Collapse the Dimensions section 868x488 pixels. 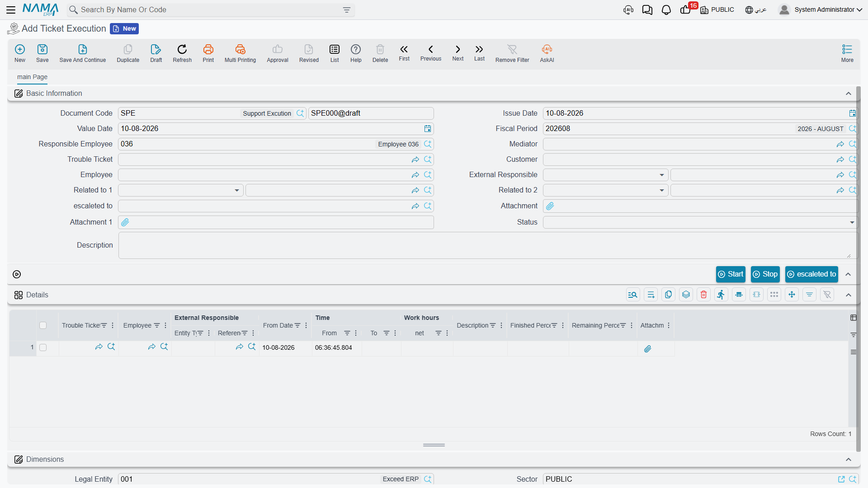tap(848, 460)
